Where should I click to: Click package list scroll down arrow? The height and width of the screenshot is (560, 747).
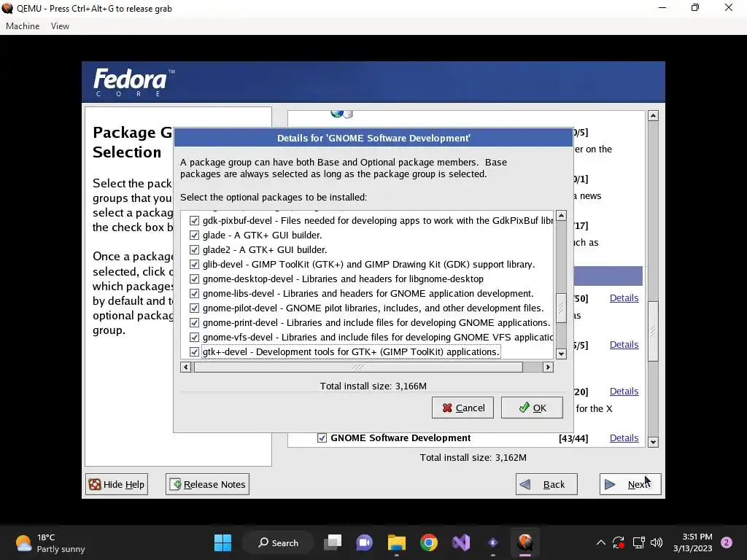(x=561, y=354)
